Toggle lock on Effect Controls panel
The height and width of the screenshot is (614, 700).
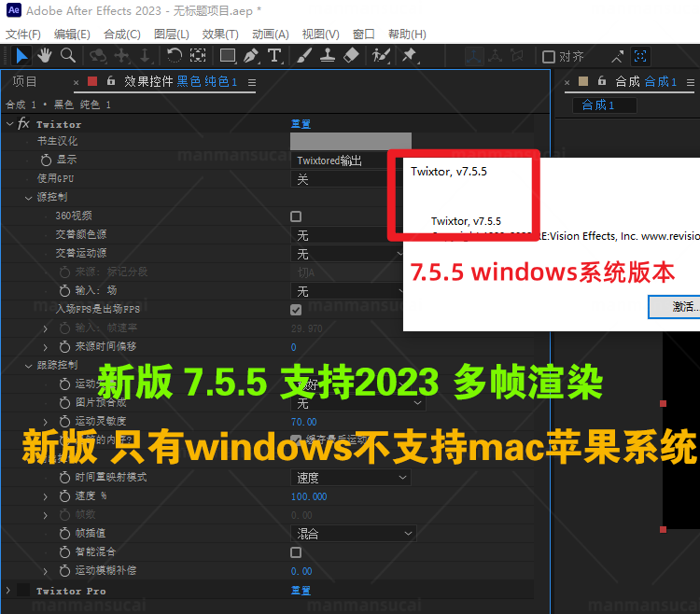[111, 81]
